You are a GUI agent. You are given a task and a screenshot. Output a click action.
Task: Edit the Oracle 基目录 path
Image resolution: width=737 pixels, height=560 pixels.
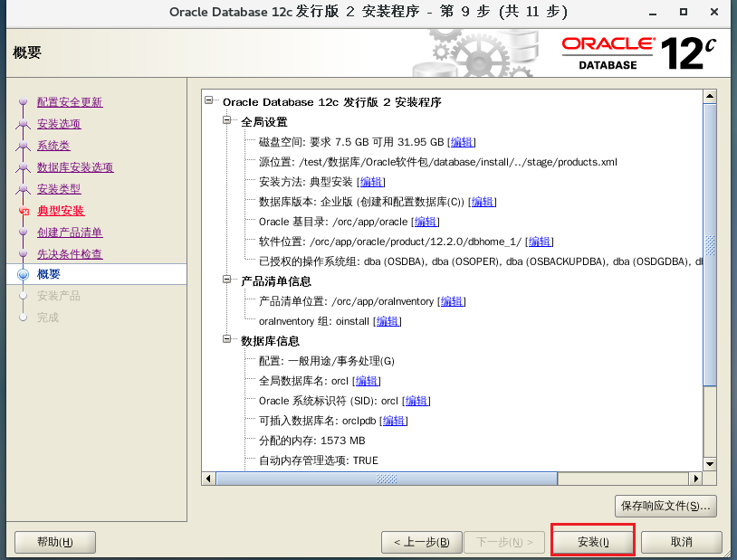click(x=426, y=222)
